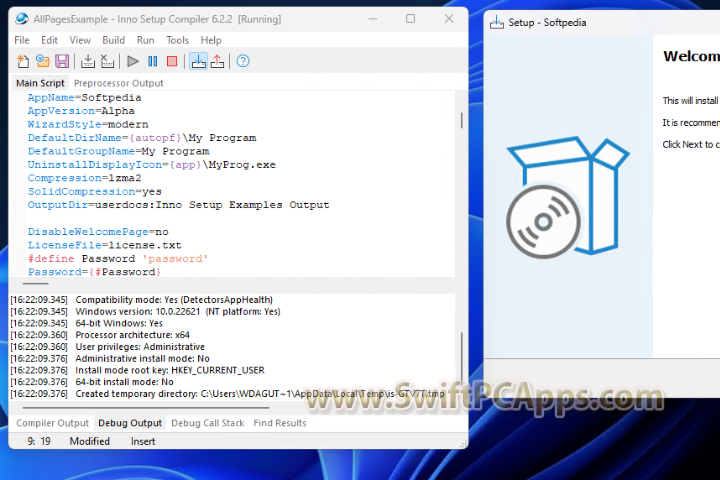Image resolution: width=720 pixels, height=480 pixels.
Task: Terminate setup with the red stop icon
Action: [x=172, y=61]
